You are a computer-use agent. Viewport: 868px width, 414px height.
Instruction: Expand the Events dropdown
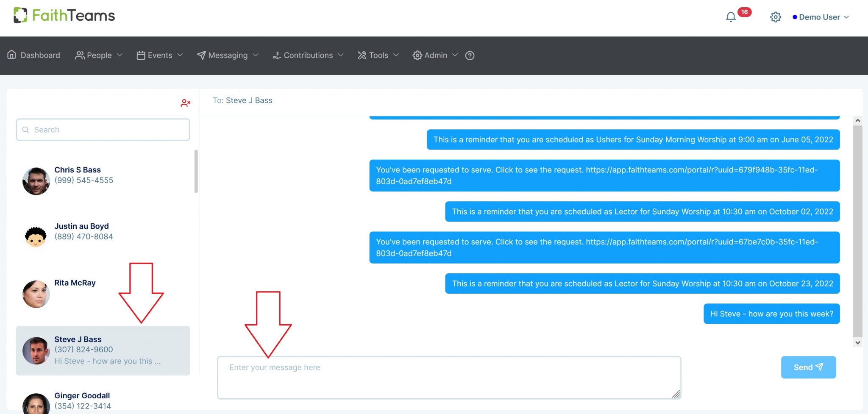159,55
